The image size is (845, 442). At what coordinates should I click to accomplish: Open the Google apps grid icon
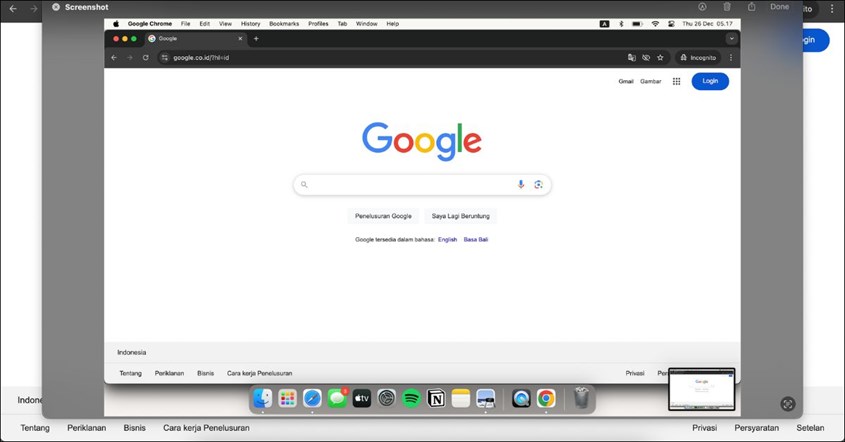(x=676, y=81)
